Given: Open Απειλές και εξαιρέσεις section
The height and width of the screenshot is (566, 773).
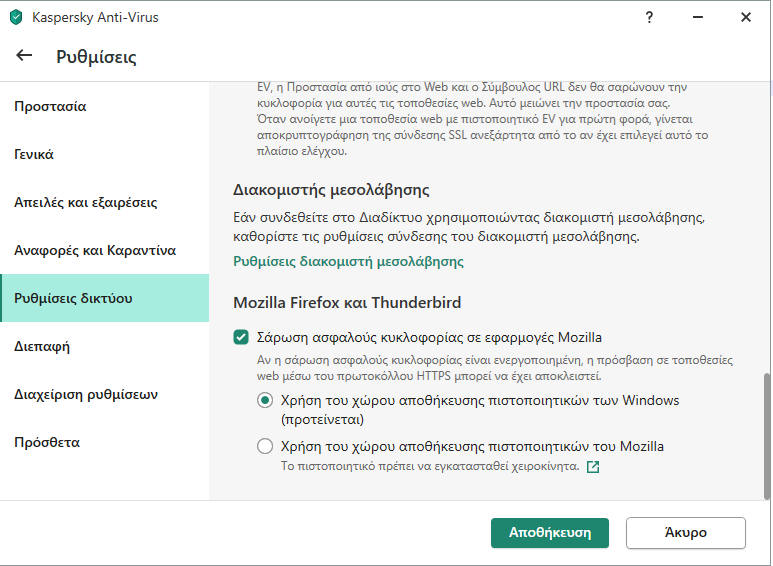Looking at the screenshot, I should [x=105, y=202].
